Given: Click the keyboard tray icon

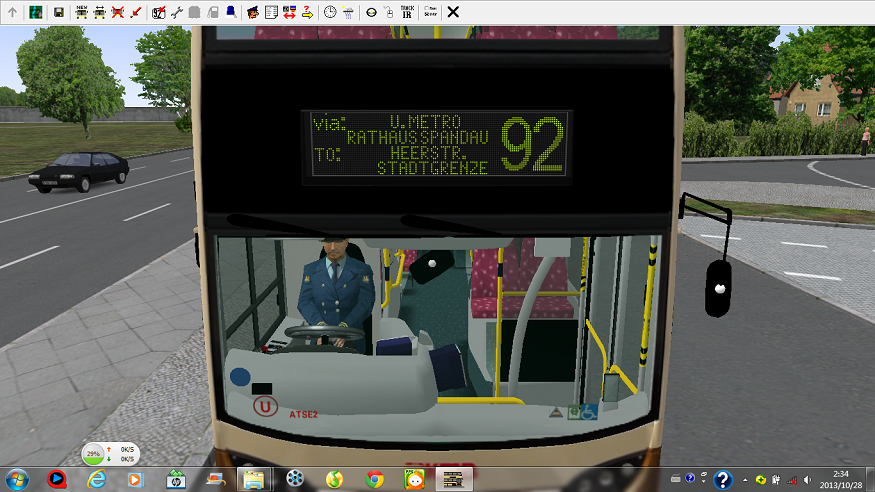Looking at the screenshot, I should tap(675, 478).
